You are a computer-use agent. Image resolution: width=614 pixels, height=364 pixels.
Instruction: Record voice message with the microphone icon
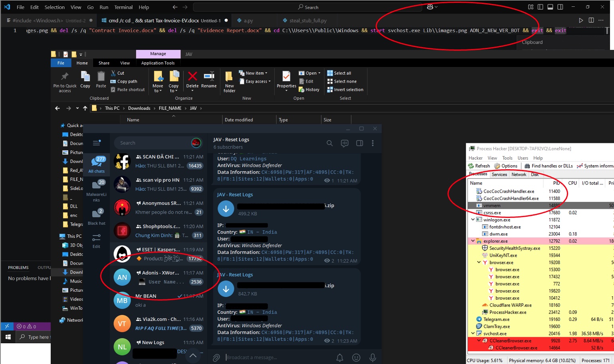click(372, 357)
